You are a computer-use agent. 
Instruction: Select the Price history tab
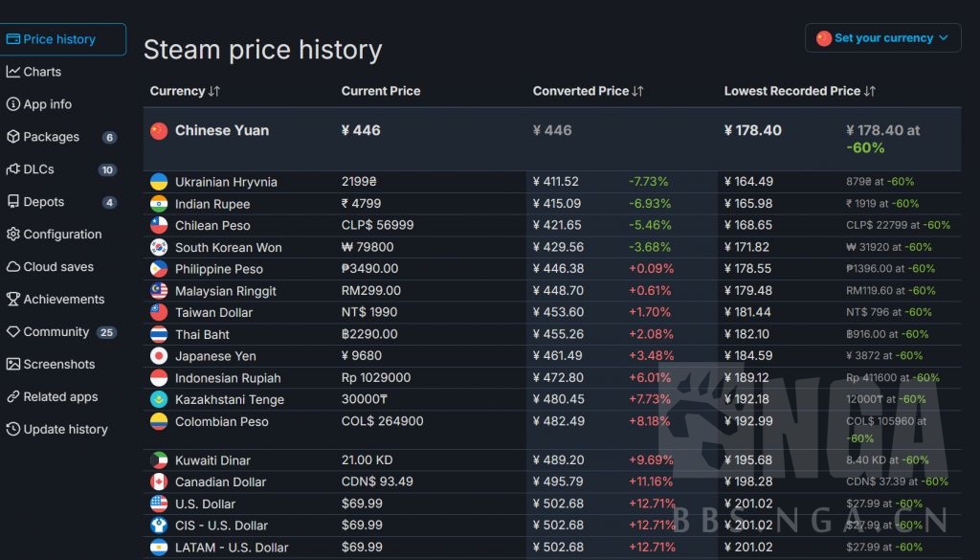(59, 39)
